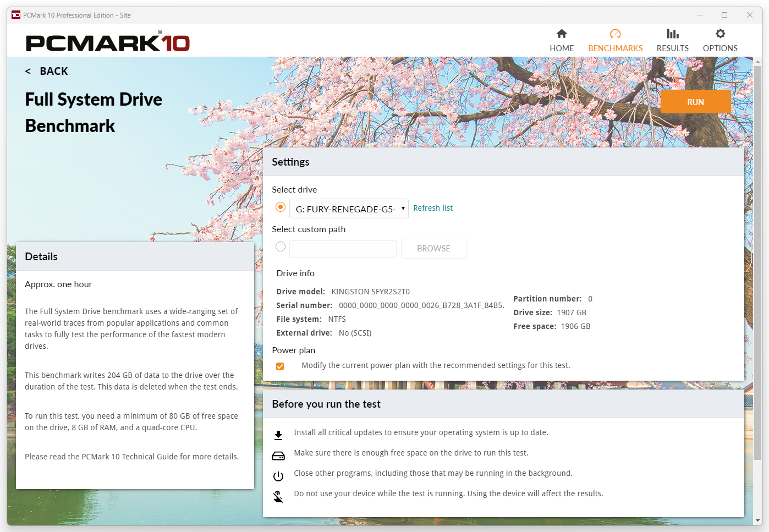Click the vertical scrollbar thumb
The image size is (769, 532).
pos(757,264)
